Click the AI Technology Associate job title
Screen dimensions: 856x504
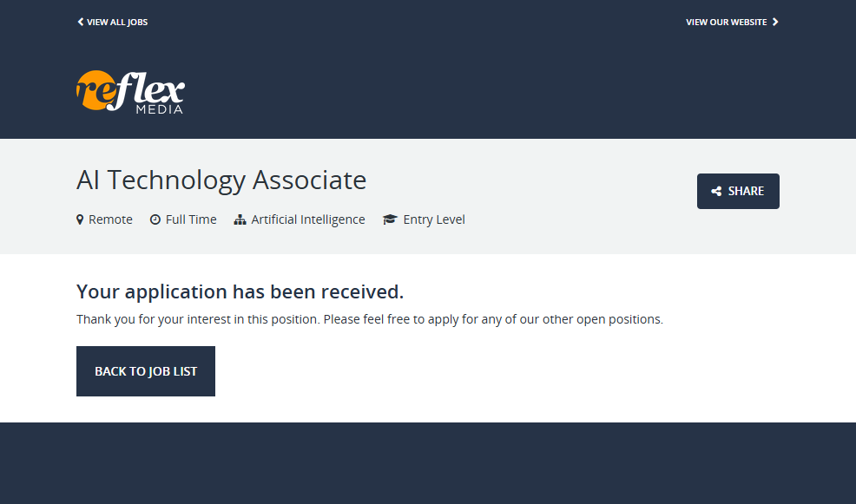[221, 180]
